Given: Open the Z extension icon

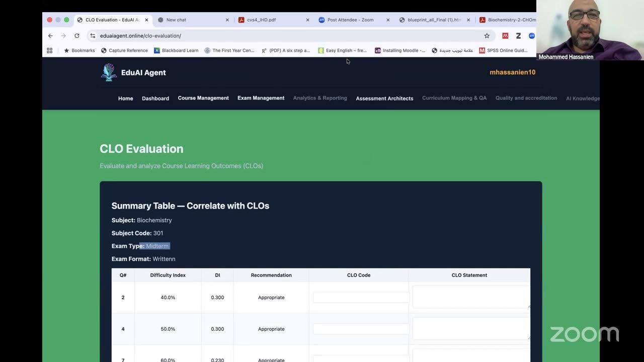Looking at the screenshot, I should (518, 36).
